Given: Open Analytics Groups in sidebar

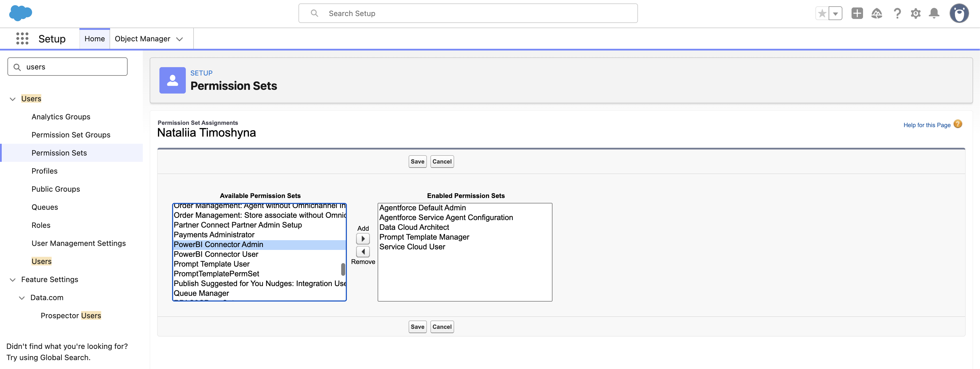Looking at the screenshot, I should click(x=61, y=116).
